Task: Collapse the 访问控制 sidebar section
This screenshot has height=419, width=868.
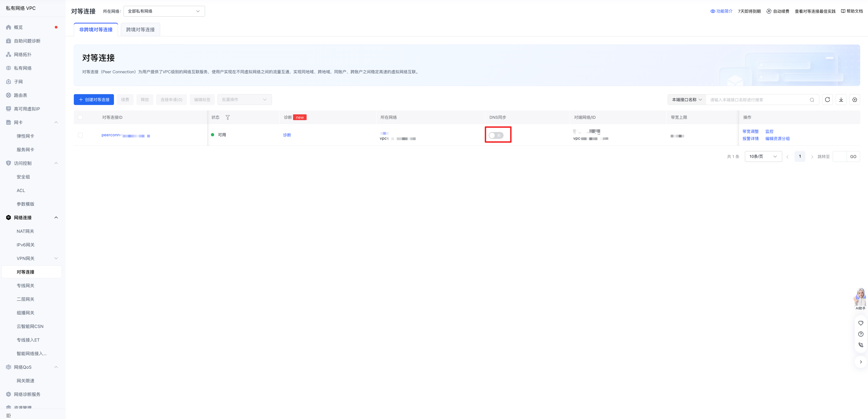Action: (56, 163)
